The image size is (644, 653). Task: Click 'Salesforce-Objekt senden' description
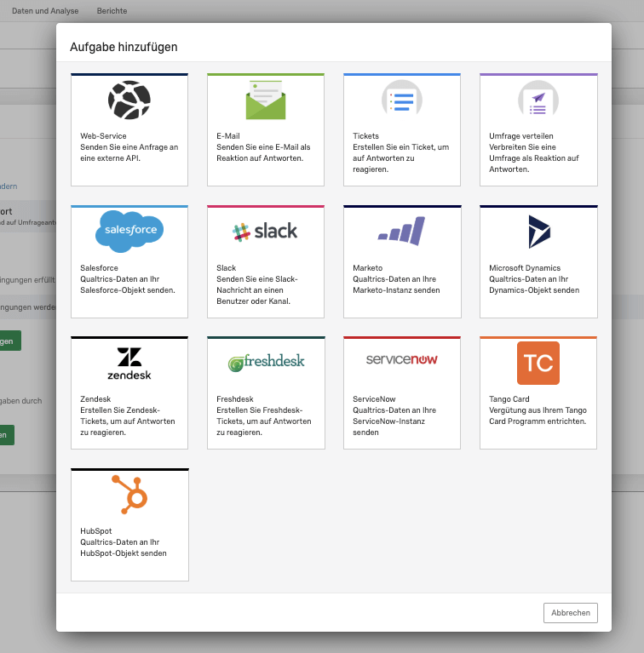tap(128, 284)
